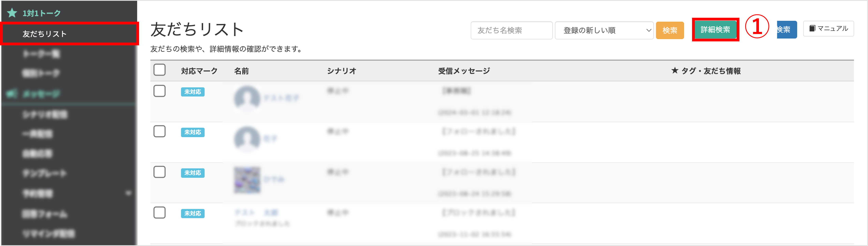868x246 pixels.
Task: Toggle the select-all checkbox in table header
Action: [159, 70]
